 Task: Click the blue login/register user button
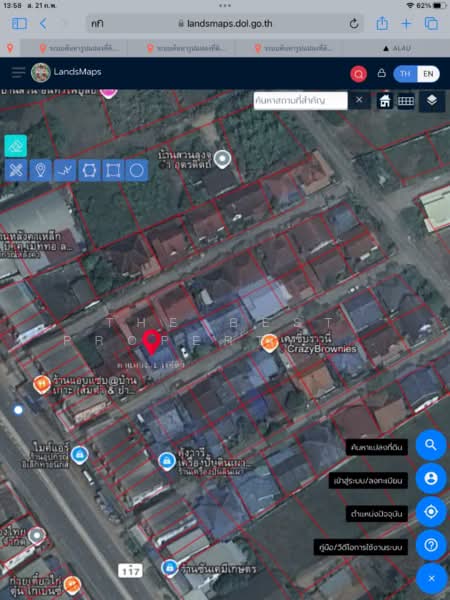click(x=431, y=478)
